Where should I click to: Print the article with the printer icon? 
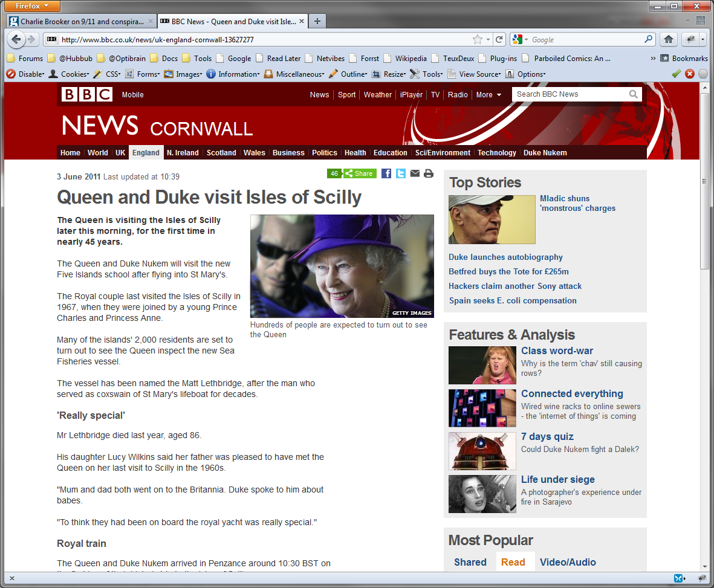[x=429, y=173]
